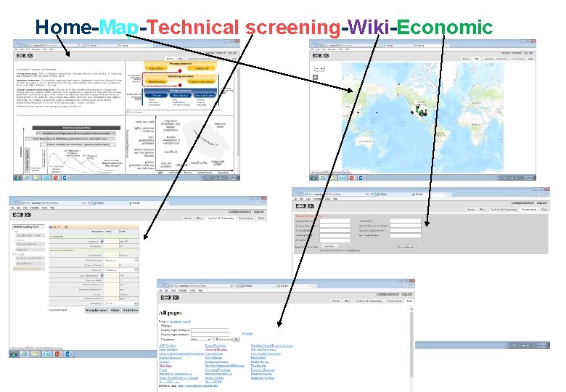This screenshot has height=392, width=566.
Task: Select the Map tab in the Wiki window
Action: [348, 301]
